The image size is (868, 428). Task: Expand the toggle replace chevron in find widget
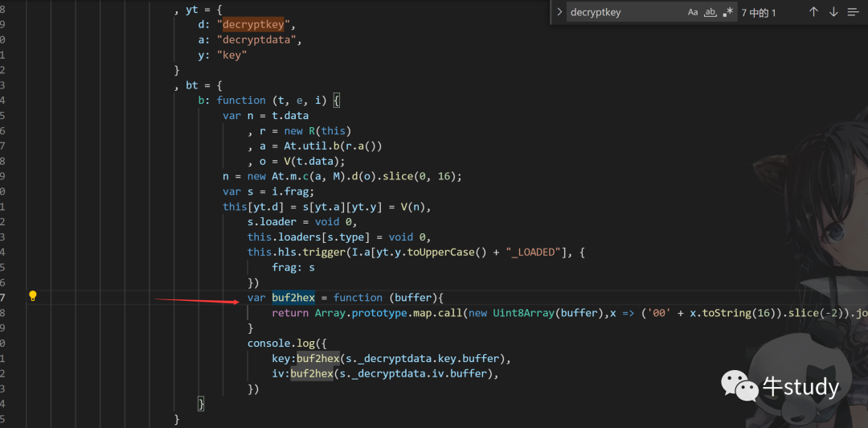[x=559, y=11]
